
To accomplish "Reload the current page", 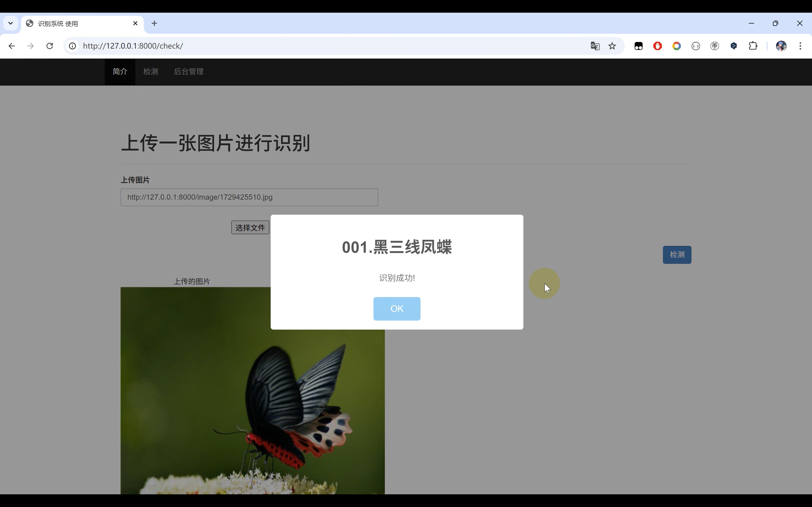I will [x=50, y=46].
